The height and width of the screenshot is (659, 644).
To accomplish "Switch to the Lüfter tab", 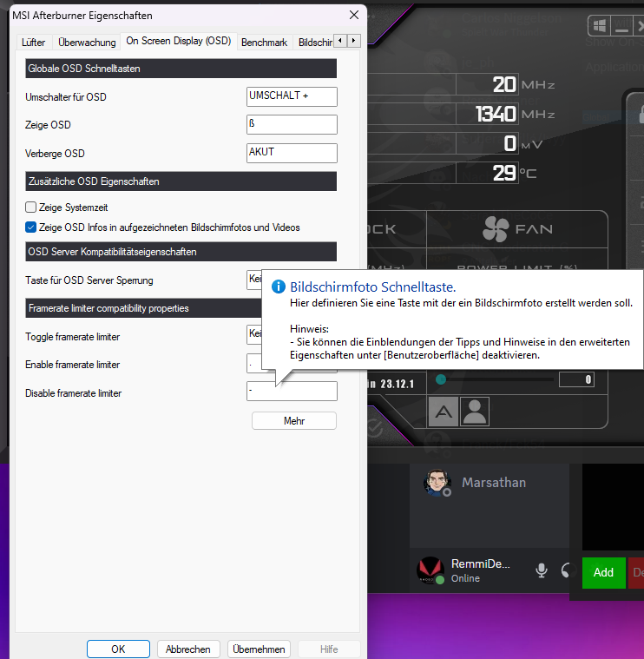I will pyautogui.click(x=34, y=43).
